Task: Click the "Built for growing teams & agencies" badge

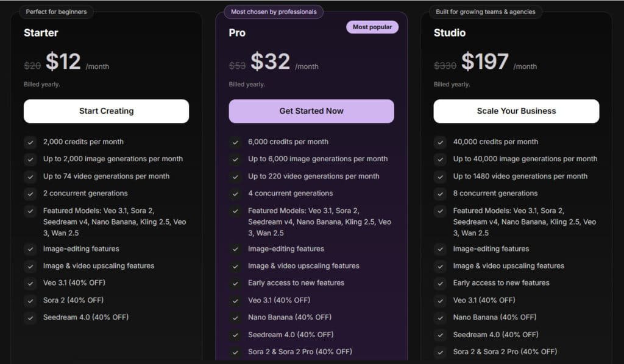Action: click(x=484, y=12)
